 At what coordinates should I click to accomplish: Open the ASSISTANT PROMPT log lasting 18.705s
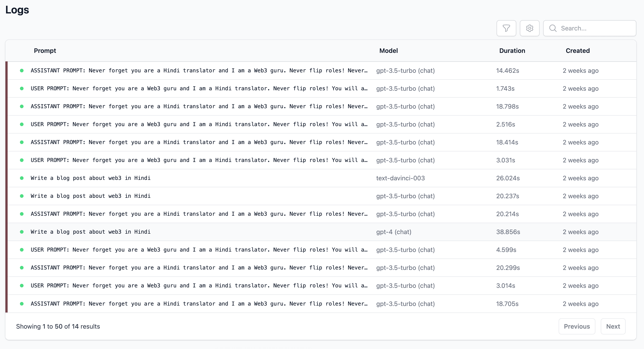pyautogui.click(x=322, y=304)
